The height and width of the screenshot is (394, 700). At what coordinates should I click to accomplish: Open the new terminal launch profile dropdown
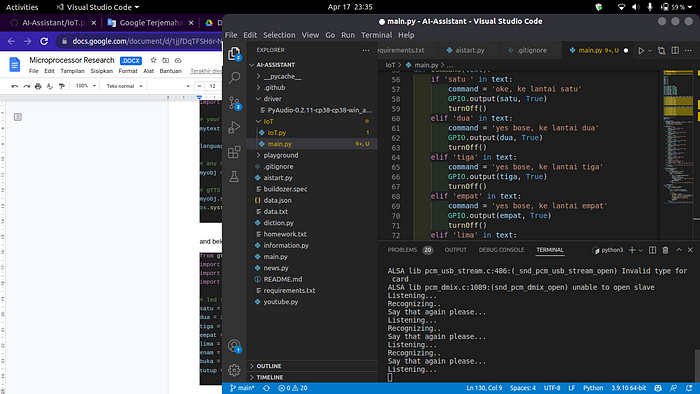pyautogui.click(x=640, y=250)
